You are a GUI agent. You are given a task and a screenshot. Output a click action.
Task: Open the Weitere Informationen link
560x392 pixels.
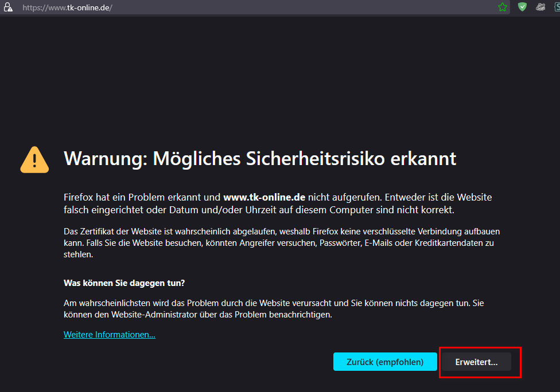click(109, 335)
